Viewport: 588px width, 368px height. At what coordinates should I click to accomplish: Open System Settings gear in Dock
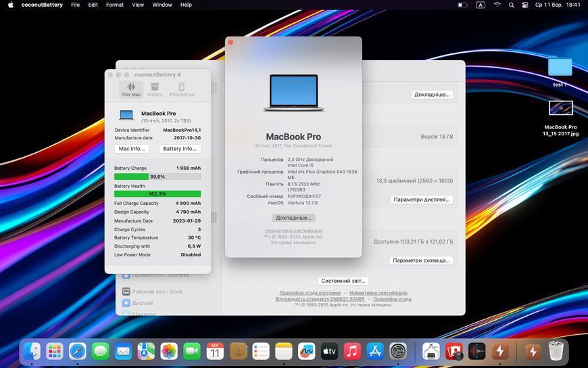point(398,352)
